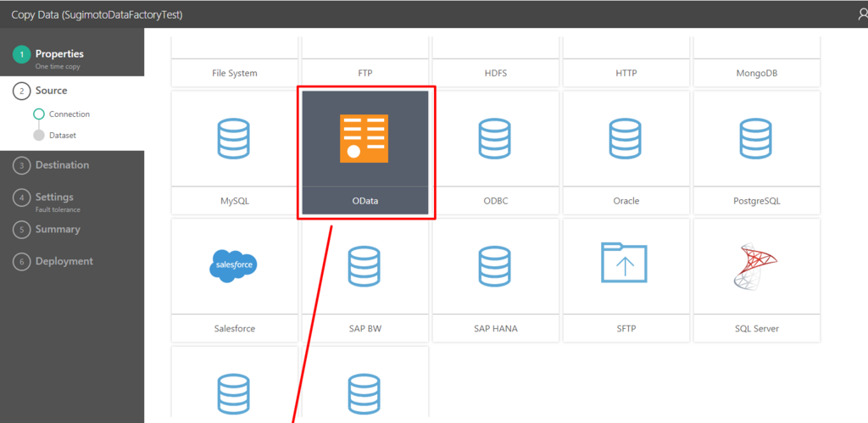
Task: Click the FTP tile label
Action: point(365,73)
